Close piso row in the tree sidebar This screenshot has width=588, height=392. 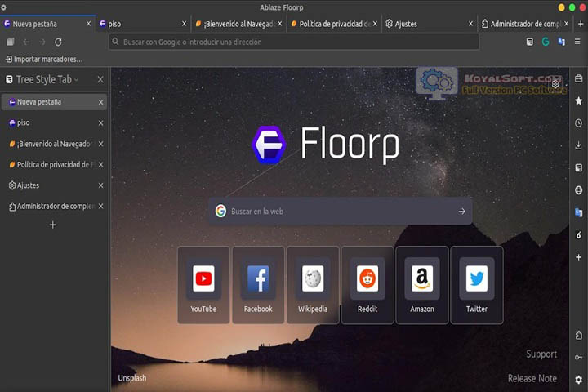[x=100, y=123]
